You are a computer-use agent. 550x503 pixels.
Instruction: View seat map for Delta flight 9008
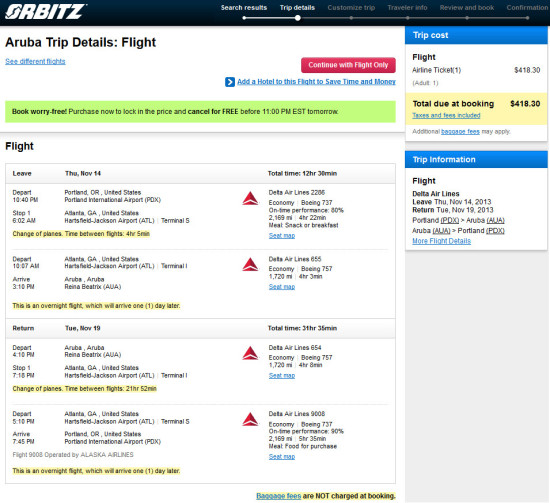[x=282, y=457]
